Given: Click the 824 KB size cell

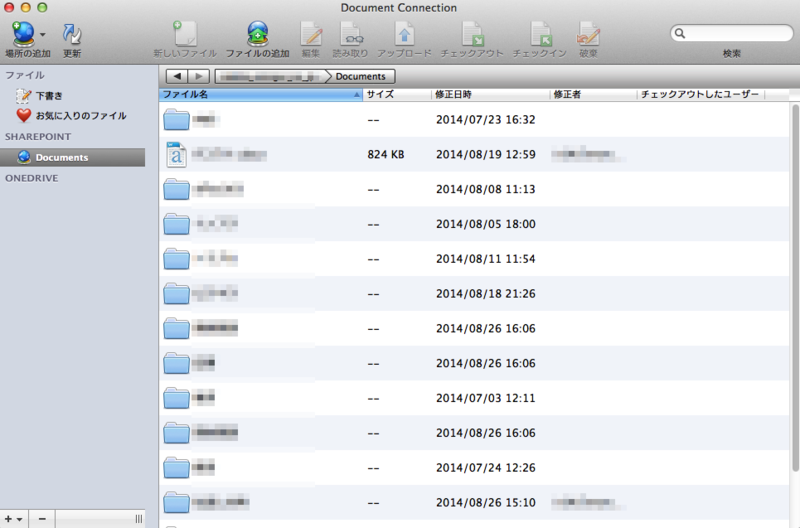Looking at the screenshot, I should [386, 155].
